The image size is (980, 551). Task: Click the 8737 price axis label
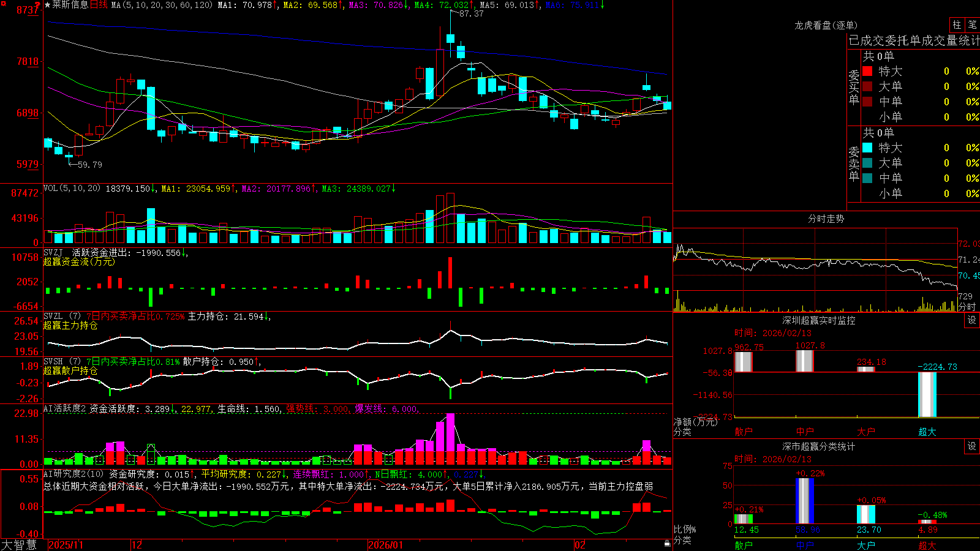pos(28,10)
